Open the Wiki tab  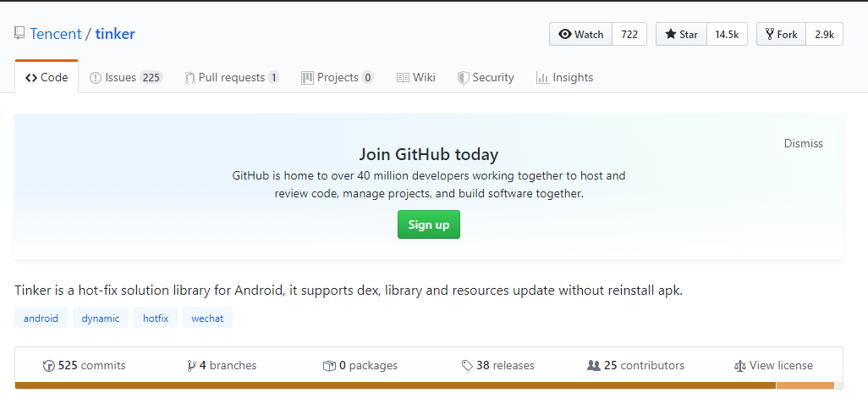click(415, 78)
